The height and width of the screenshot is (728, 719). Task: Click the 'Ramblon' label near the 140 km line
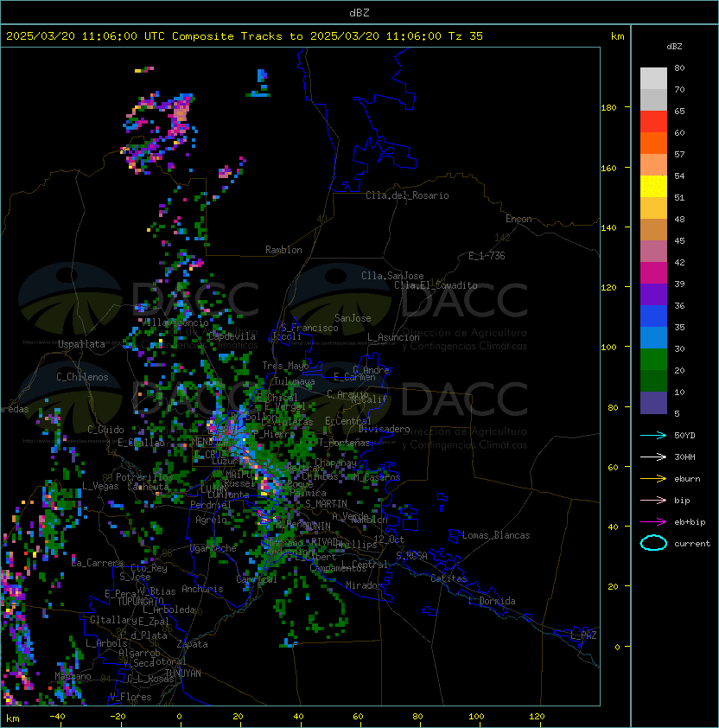pos(283,250)
